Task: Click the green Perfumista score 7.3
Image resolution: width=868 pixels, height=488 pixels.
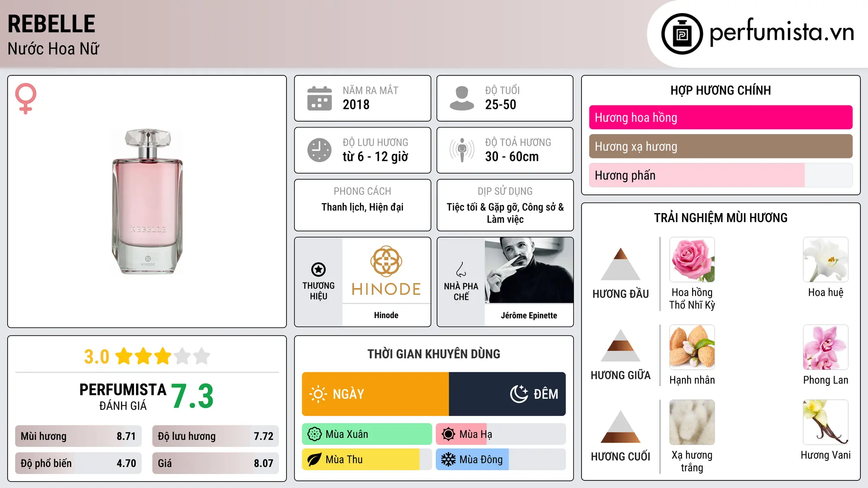Action: click(192, 396)
